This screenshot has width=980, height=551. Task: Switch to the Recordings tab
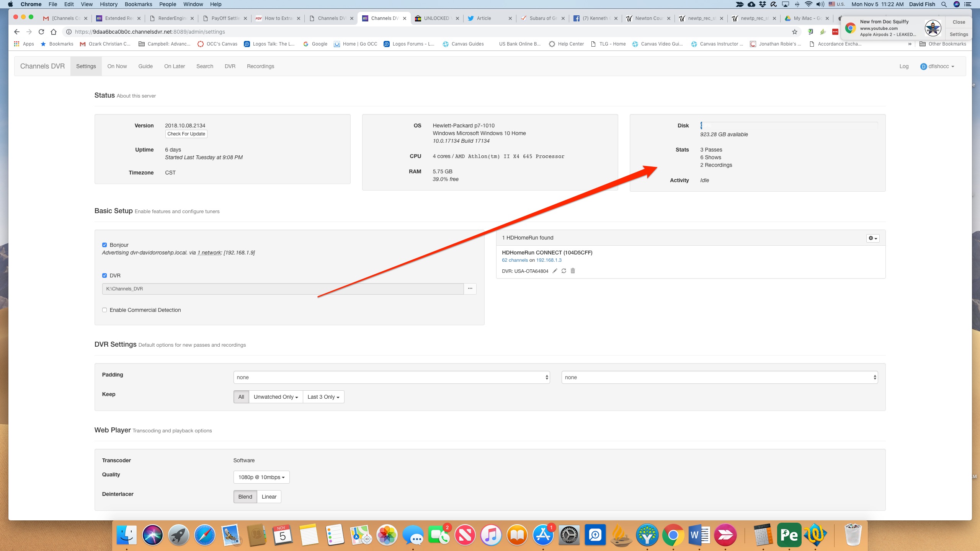[260, 66]
